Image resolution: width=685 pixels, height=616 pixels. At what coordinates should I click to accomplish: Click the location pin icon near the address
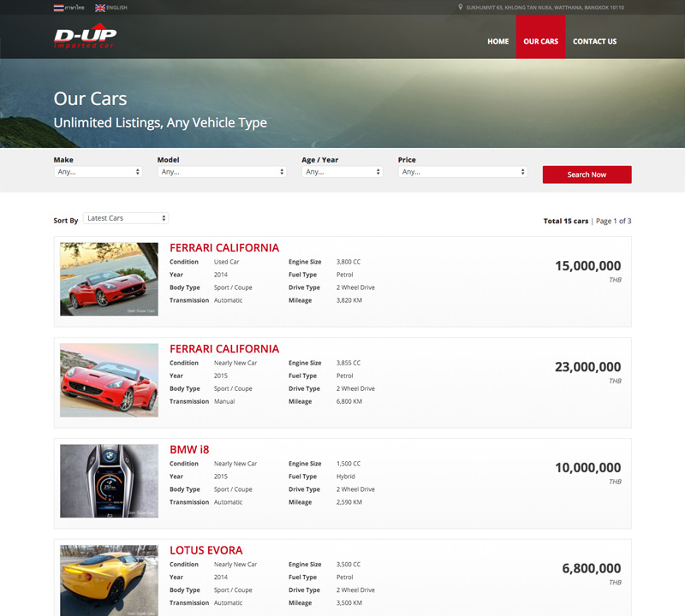[460, 8]
